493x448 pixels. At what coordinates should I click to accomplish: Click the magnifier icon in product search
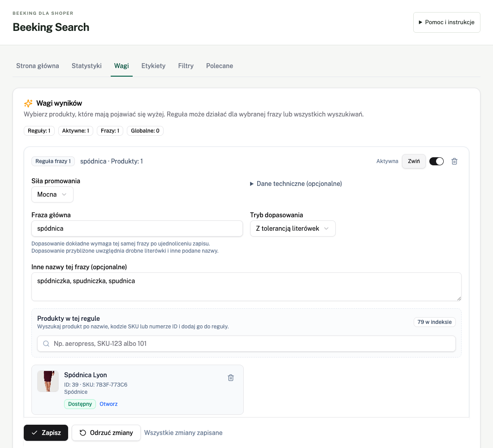click(46, 344)
